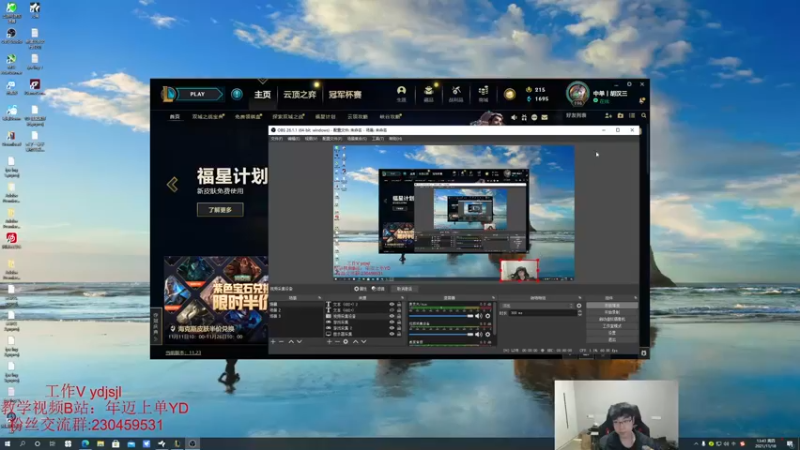Image resolution: width=800 pixels, height=450 pixels.
Task: Click summoner avatar in League client header
Action: (578, 93)
